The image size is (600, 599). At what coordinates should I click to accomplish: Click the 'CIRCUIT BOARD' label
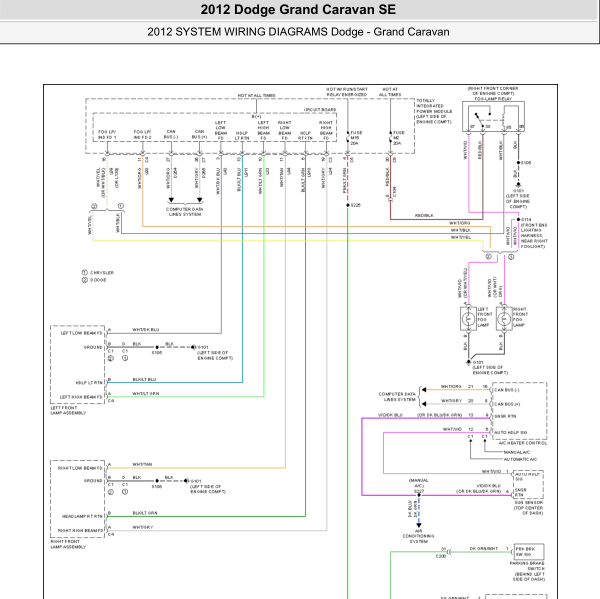[320, 110]
